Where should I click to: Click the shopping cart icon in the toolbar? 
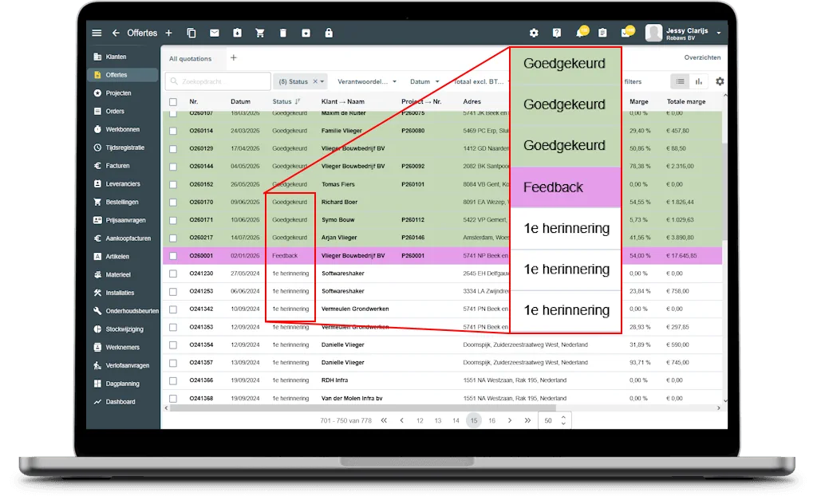point(260,33)
